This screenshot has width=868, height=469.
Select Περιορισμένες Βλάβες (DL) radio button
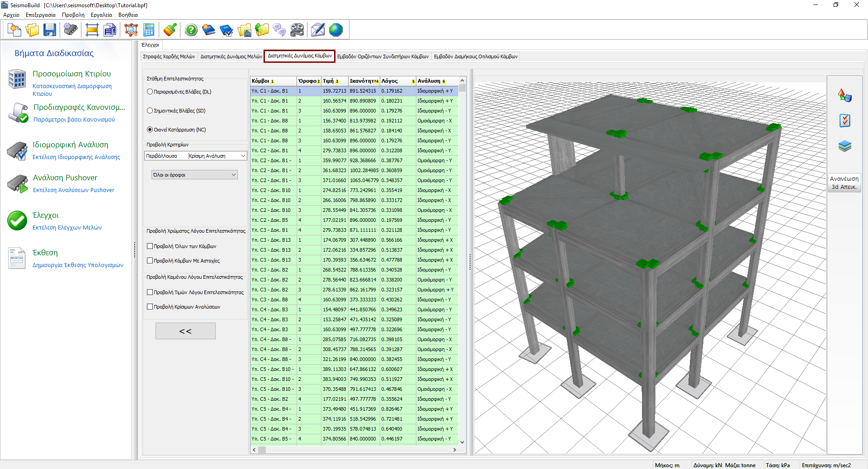point(150,92)
